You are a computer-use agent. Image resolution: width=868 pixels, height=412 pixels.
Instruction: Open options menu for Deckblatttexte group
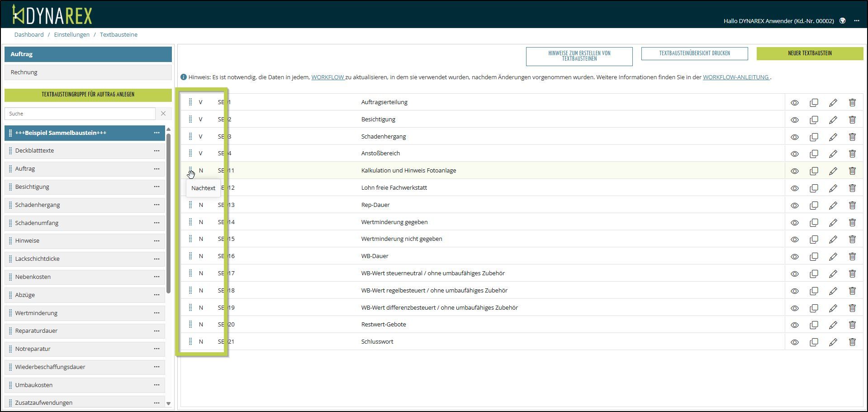pyautogui.click(x=157, y=151)
